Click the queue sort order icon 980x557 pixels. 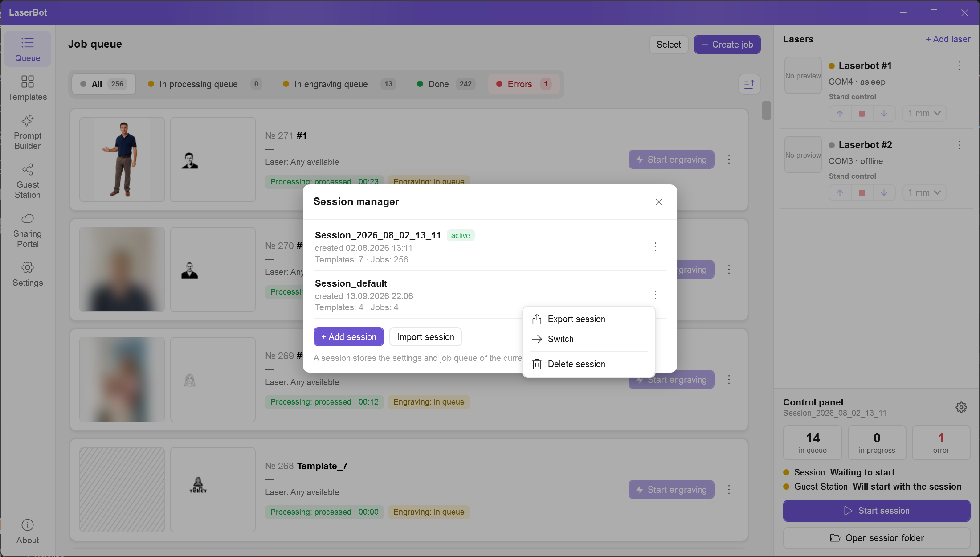[749, 84]
